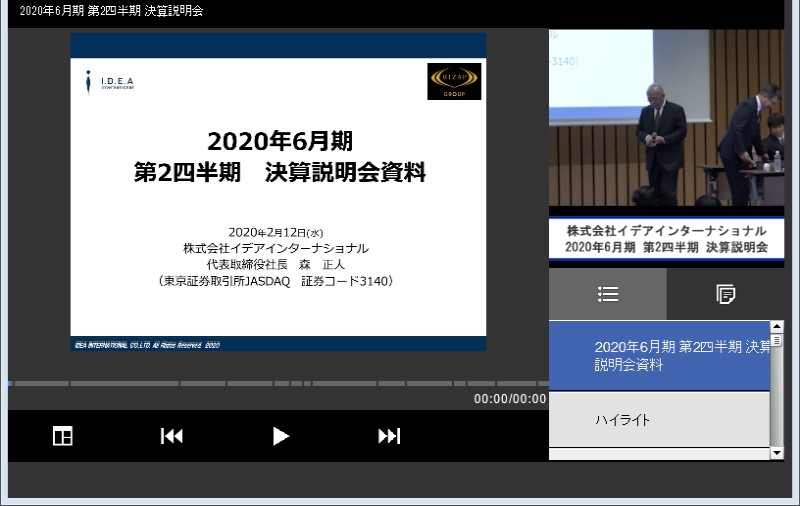This screenshot has height=506, width=800.
Task: Click the window title 2020年6月期 第2四半期 決算説明会
Action: tap(112, 11)
